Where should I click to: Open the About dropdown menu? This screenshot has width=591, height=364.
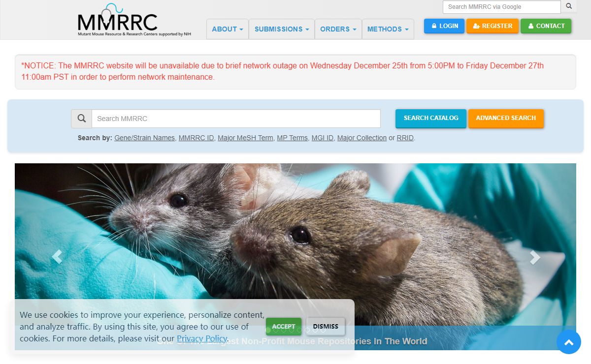(228, 29)
